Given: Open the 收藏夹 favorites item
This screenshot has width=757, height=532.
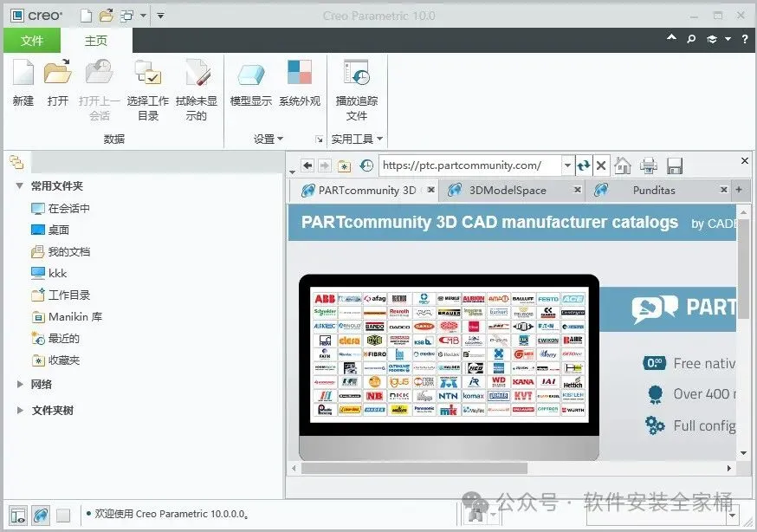Looking at the screenshot, I should pyautogui.click(x=55, y=360).
